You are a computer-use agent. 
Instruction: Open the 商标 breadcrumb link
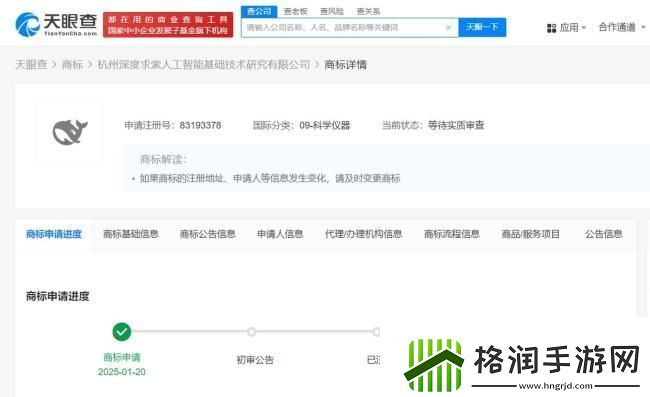tap(72, 65)
